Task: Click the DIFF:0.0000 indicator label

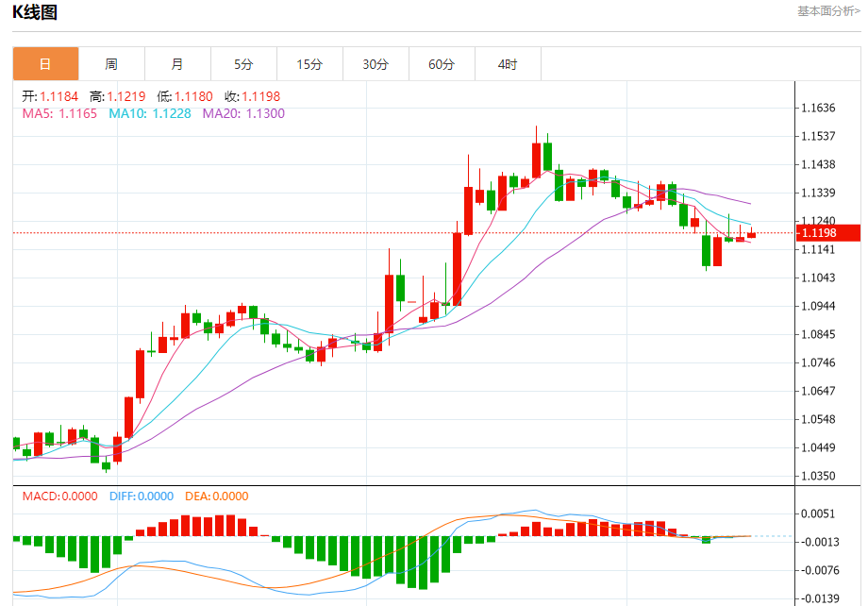Action: [142, 497]
